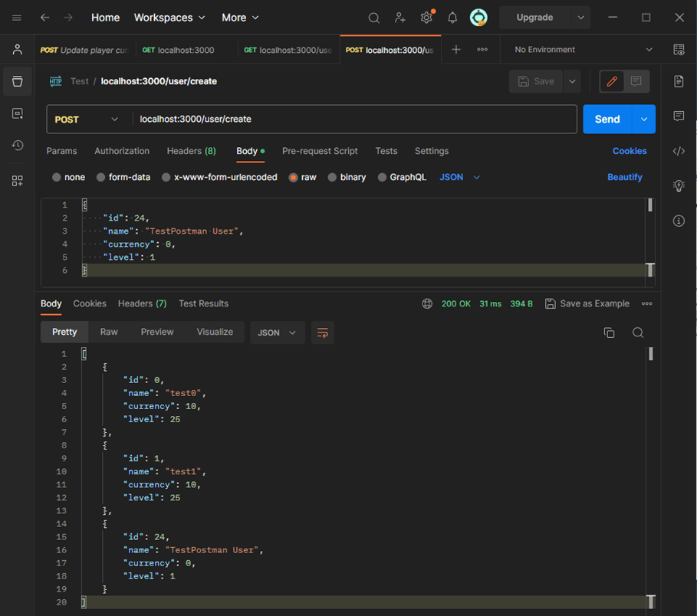Image resolution: width=697 pixels, height=616 pixels.
Task: Open the Workspaces dropdown
Action: click(169, 18)
